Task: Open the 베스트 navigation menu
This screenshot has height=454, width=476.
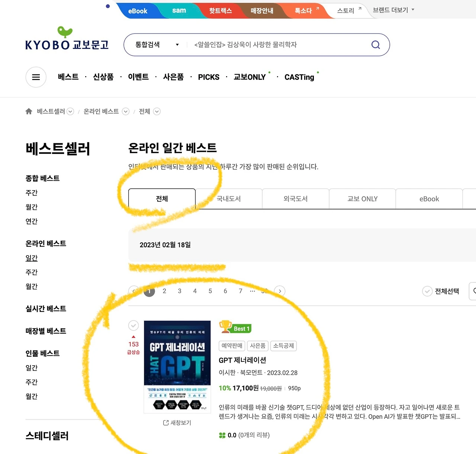Action: [68, 77]
